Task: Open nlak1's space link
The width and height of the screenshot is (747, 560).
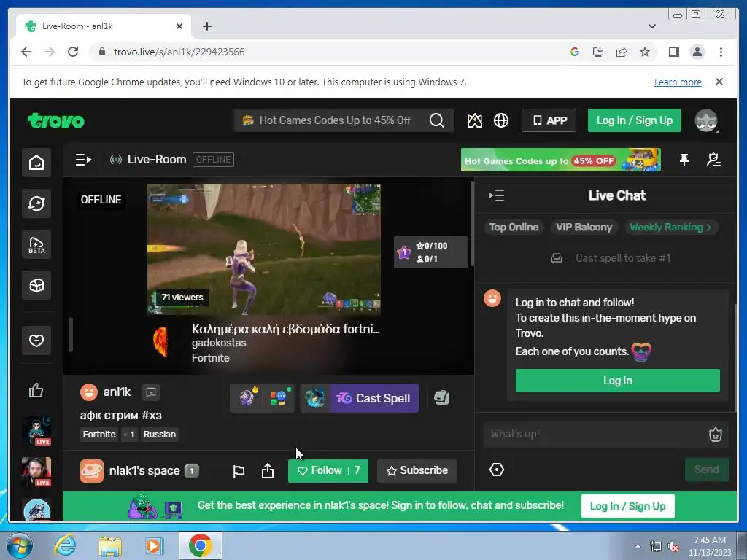Action: point(144,470)
